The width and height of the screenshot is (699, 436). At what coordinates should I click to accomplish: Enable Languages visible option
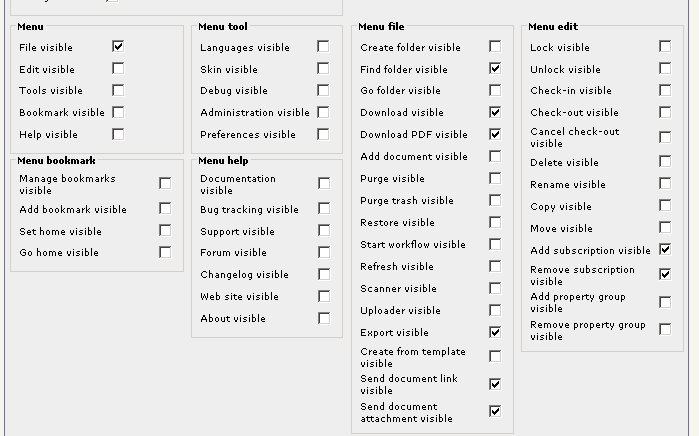[x=323, y=46]
